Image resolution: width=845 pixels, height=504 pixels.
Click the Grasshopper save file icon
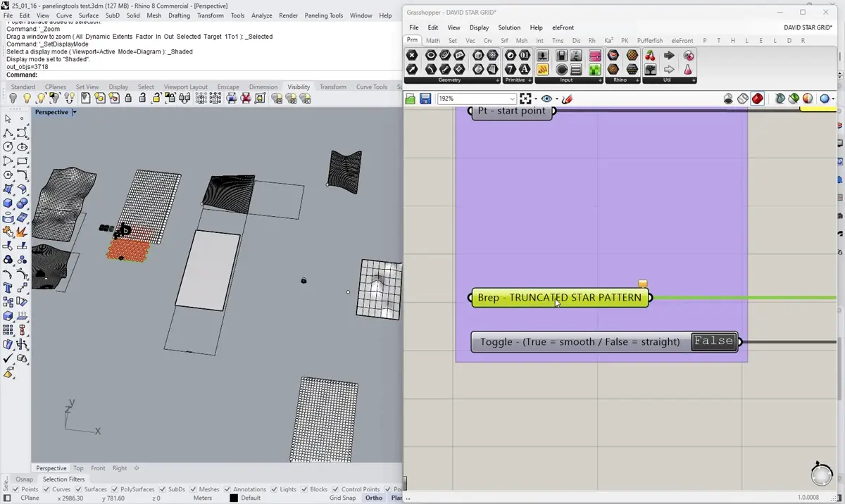point(425,99)
